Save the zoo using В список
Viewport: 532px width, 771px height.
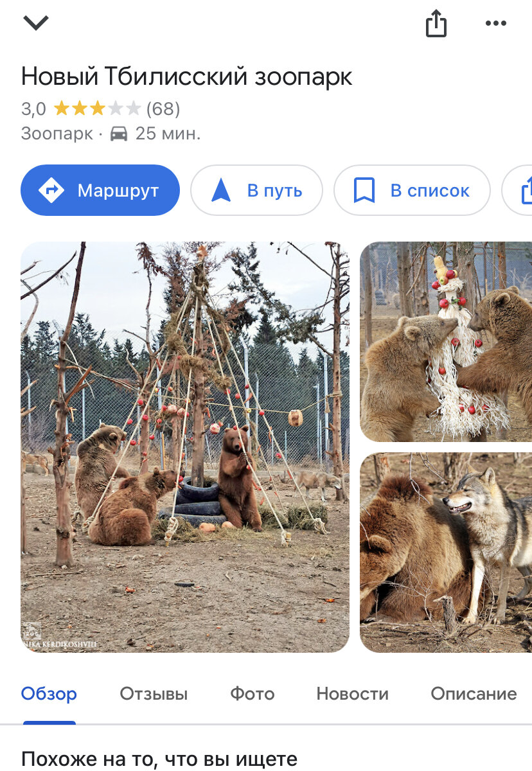[x=411, y=190]
